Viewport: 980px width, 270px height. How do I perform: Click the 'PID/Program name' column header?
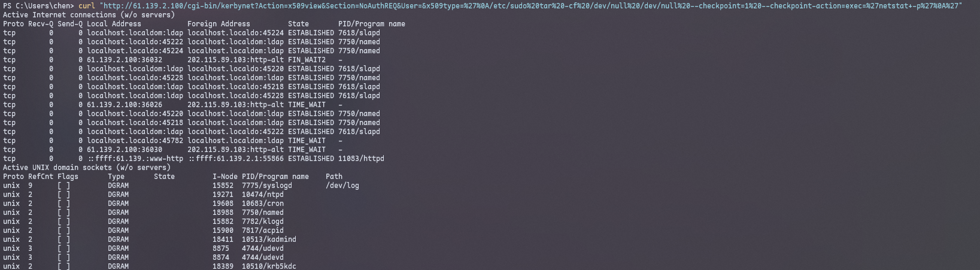tap(372, 24)
